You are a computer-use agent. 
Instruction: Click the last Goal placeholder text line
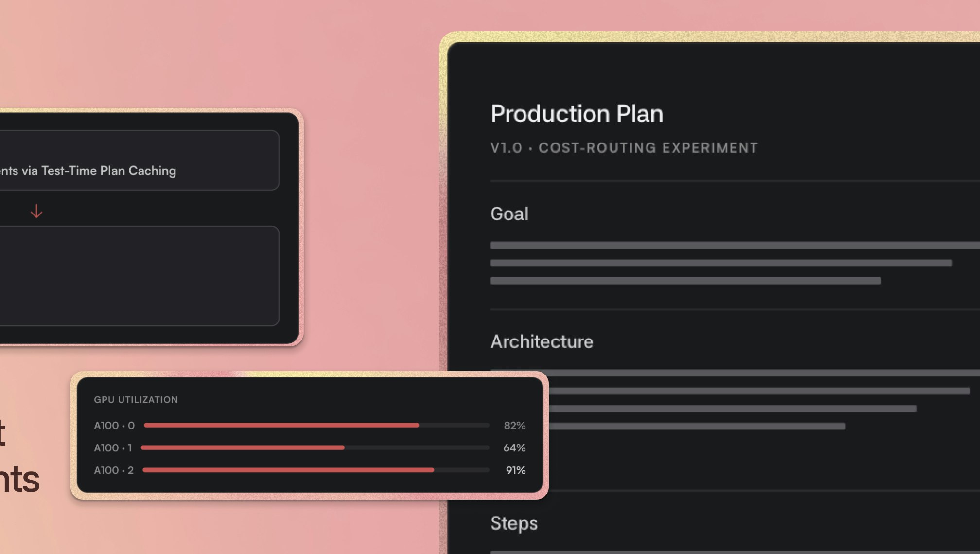click(685, 281)
